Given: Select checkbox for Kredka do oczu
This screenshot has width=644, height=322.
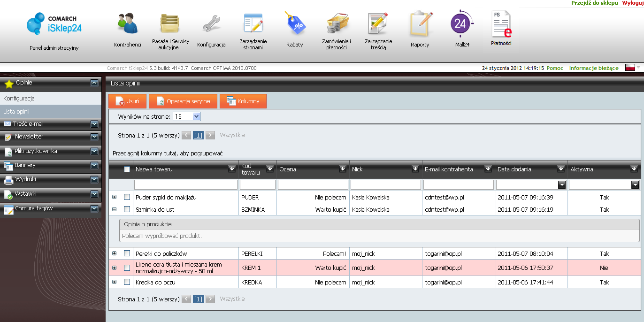Looking at the screenshot, I should point(127,282).
